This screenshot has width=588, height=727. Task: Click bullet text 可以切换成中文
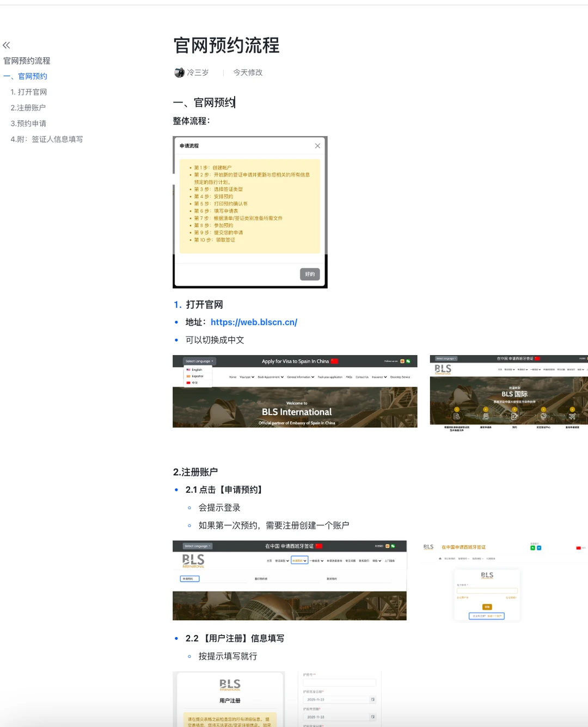click(x=215, y=340)
